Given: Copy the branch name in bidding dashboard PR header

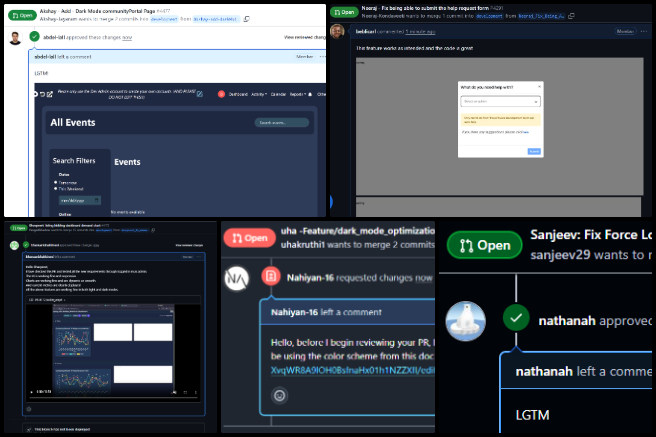Looking at the screenshot, I should 153,230.
